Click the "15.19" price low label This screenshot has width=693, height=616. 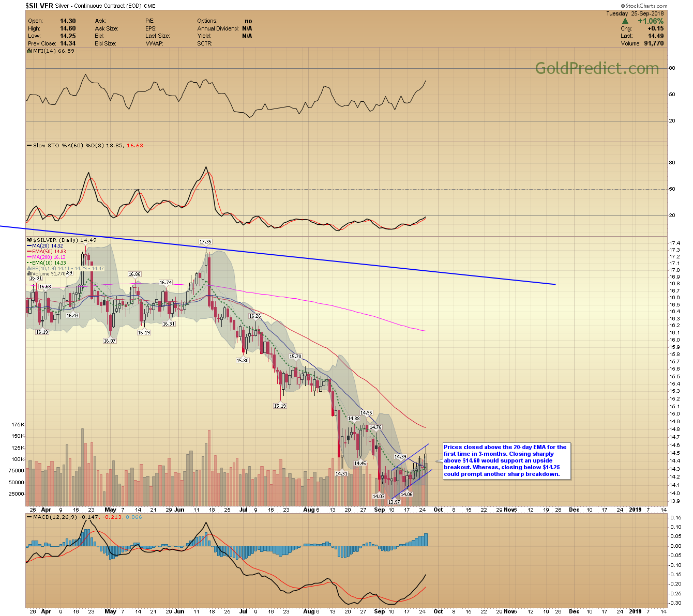point(280,406)
